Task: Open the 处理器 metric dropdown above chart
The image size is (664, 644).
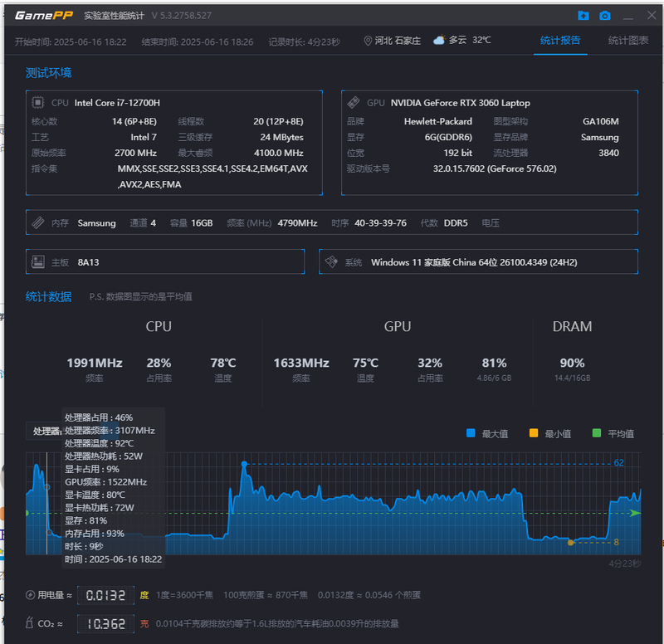Action: [46, 431]
